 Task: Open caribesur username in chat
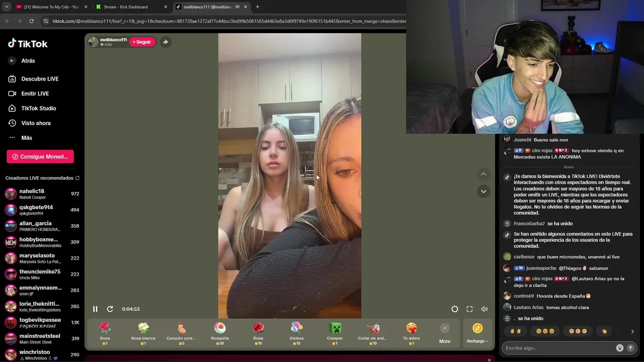pyautogui.click(x=524, y=257)
